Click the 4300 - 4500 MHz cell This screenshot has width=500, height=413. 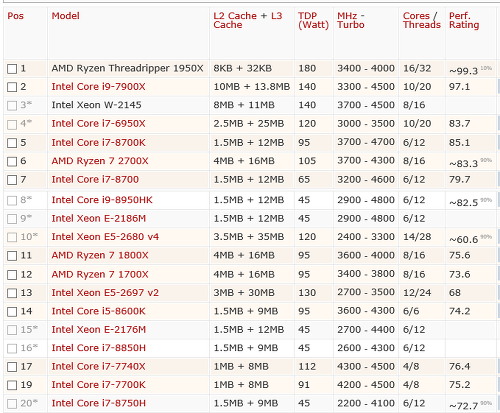click(x=366, y=367)
